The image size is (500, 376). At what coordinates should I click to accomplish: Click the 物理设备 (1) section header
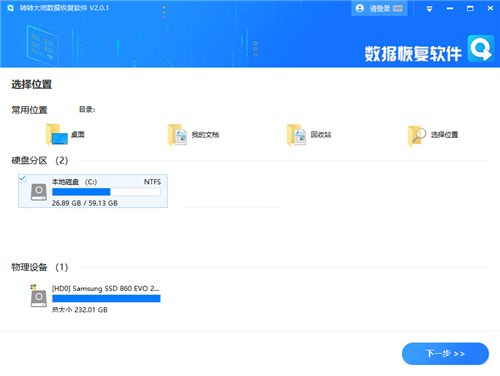click(40, 267)
